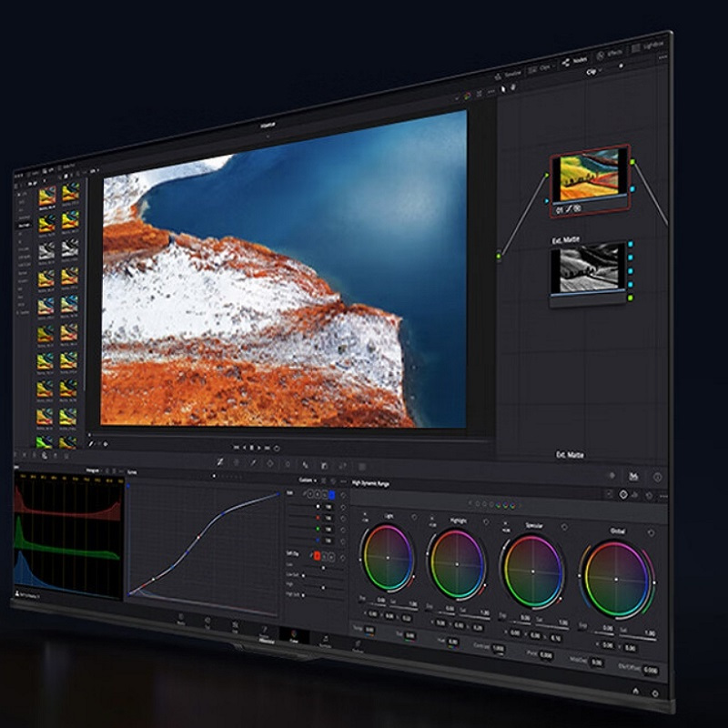Open the node graph three-dot options menu

pyautogui.click(x=662, y=57)
